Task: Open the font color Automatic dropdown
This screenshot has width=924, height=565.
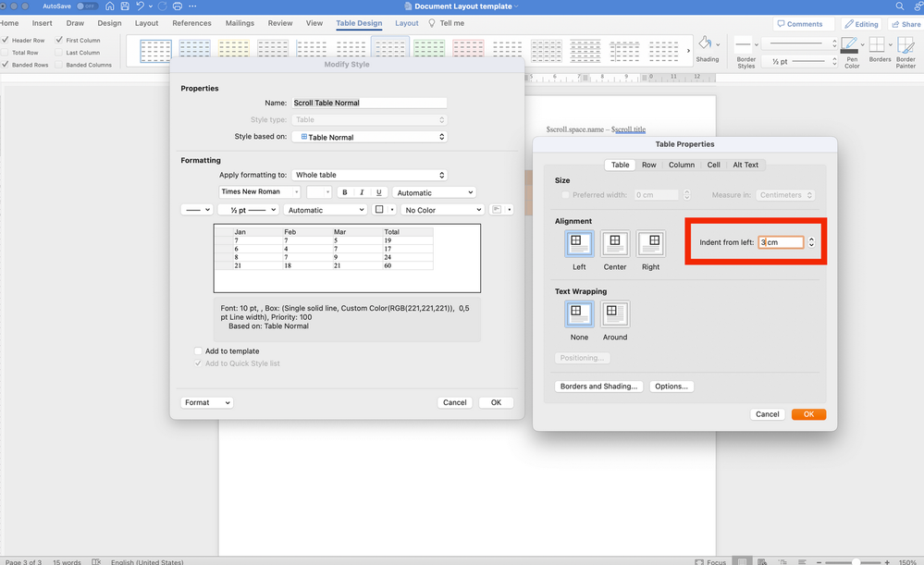Action: (434, 192)
